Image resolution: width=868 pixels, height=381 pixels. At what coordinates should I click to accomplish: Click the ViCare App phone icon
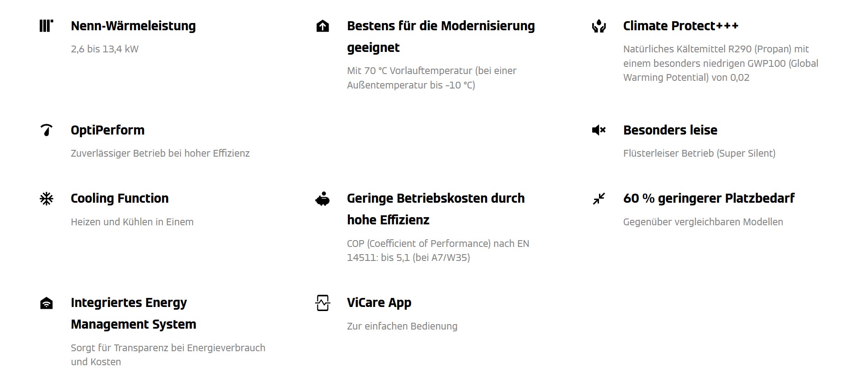click(x=323, y=303)
